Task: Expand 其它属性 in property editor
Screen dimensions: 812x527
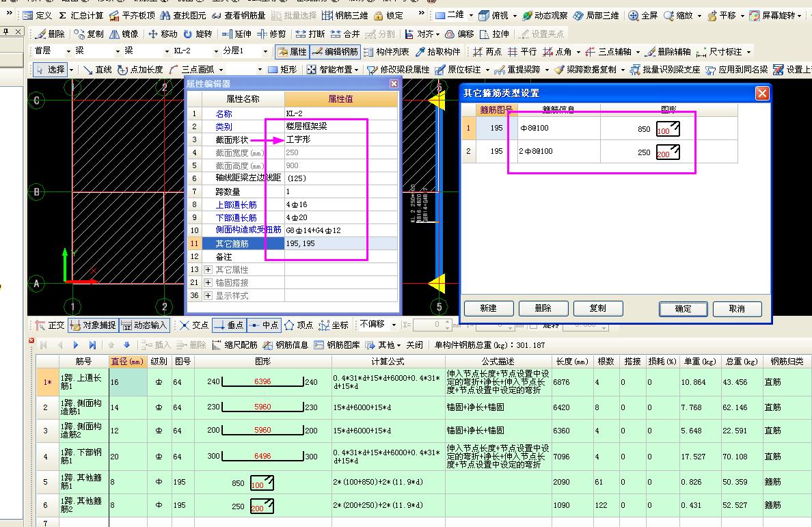Action: point(208,270)
